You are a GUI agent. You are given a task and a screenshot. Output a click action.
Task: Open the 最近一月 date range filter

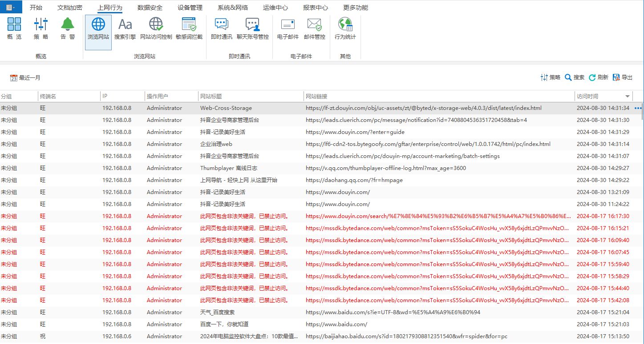[25, 77]
